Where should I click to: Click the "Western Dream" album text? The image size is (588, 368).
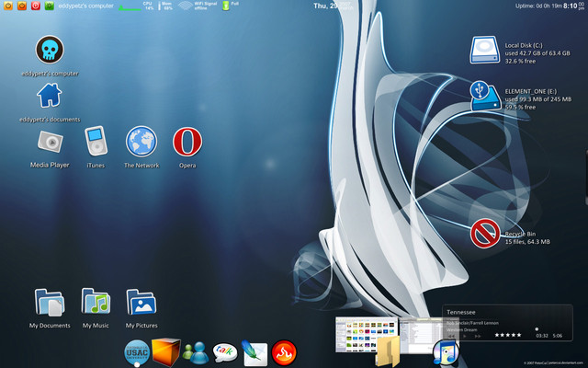click(462, 329)
